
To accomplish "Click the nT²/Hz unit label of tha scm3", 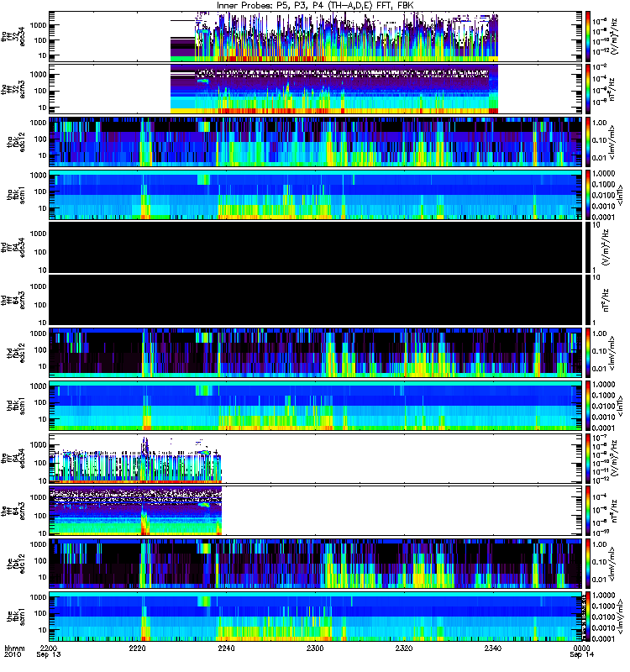I will pyautogui.click(x=612, y=89).
